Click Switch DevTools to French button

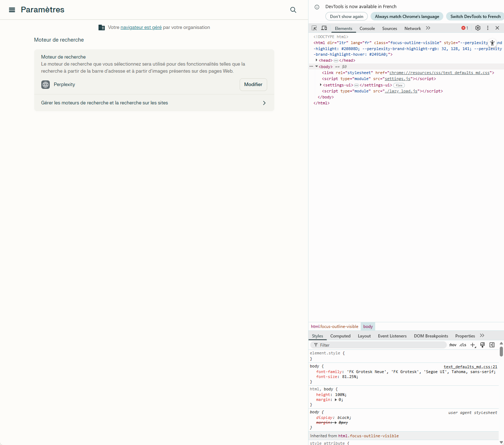point(475,16)
